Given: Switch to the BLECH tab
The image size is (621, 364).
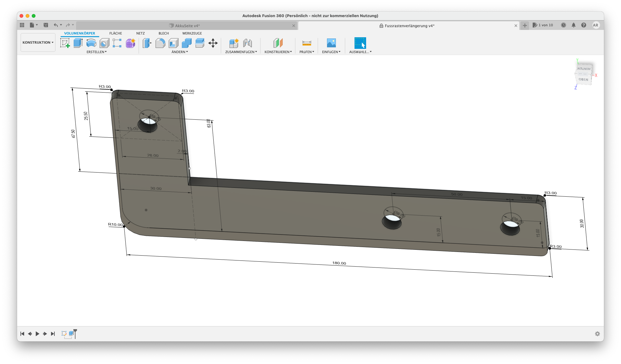Looking at the screenshot, I should click(164, 33).
